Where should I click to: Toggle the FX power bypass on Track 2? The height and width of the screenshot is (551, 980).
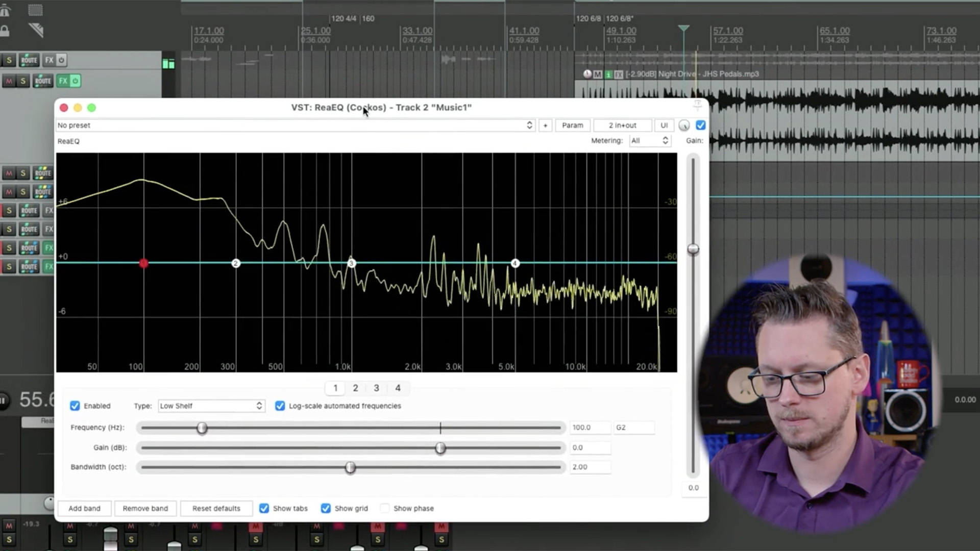[x=75, y=81]
